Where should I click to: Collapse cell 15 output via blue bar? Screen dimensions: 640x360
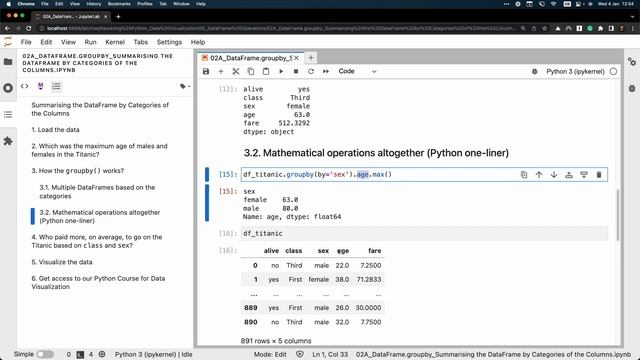point(207,203)
